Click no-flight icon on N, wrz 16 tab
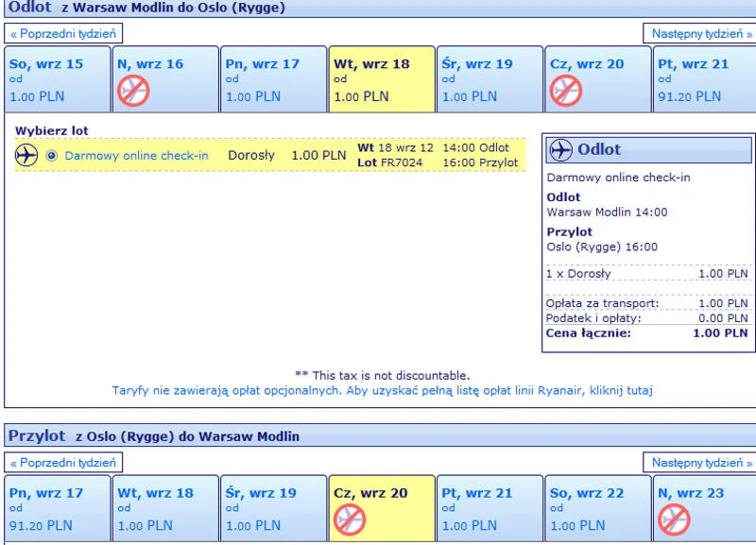This screenshot has width=756, height=545. (133, 91)
